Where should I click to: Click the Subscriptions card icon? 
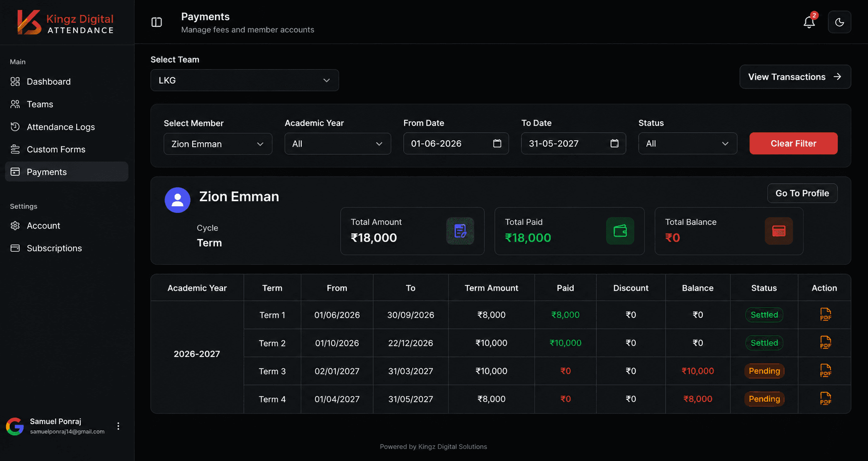coord(15,248)
